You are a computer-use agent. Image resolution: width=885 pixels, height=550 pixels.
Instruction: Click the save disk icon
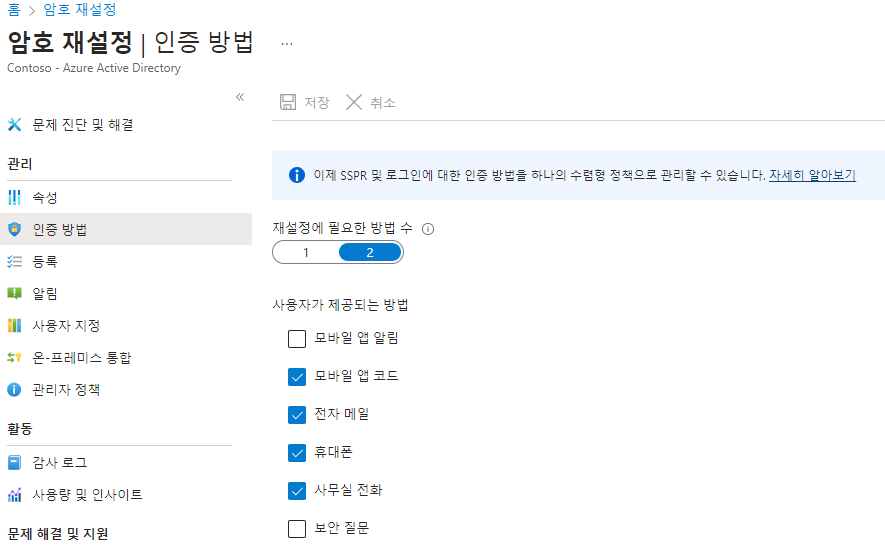(x=288, y=102)
